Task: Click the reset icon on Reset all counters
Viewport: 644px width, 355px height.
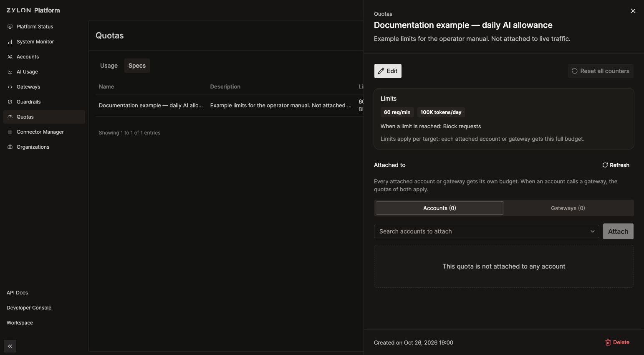Action: point(575,71)
